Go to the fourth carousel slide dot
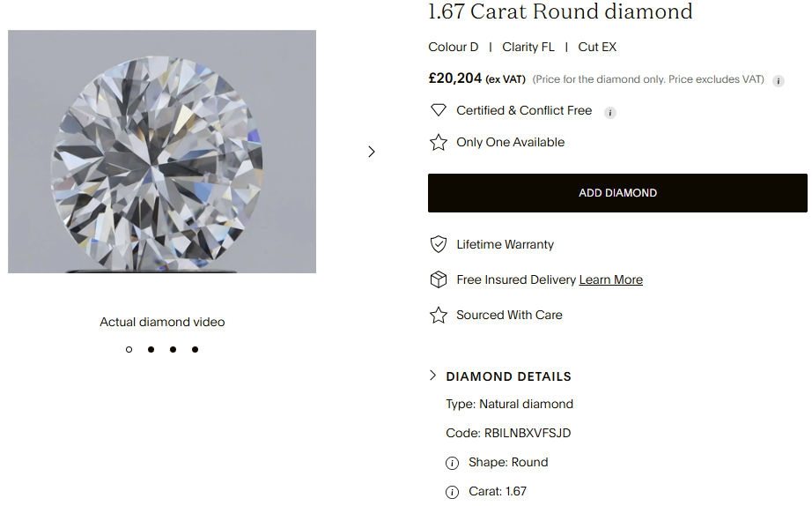Viewport: 812px width, 506px height. coord(195,349)
